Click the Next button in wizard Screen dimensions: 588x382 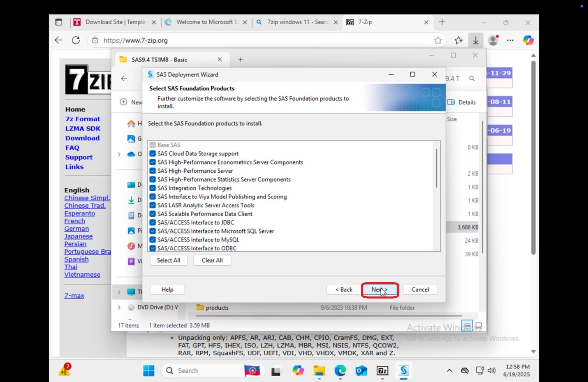380,289
